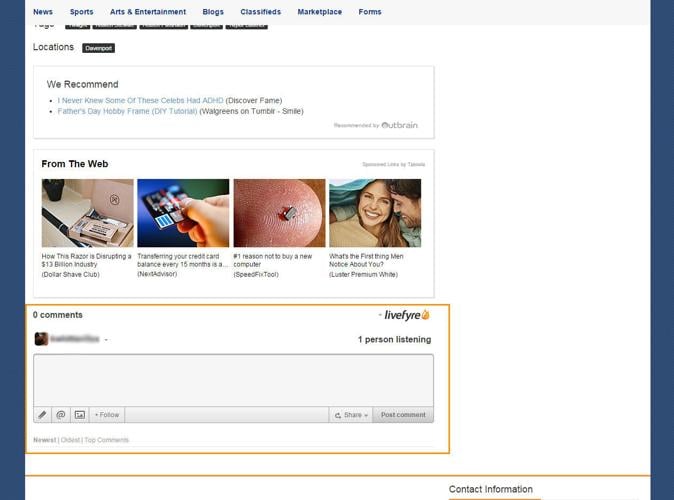
Task: Open Father's Day Hobby Frame link
Action: (127, 111)
